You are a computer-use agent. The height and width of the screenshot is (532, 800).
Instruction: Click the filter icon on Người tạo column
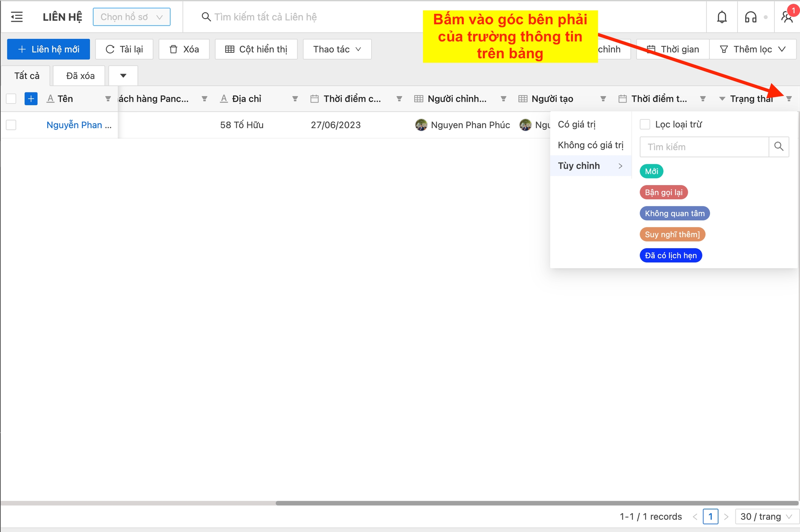tap(603, 99)
